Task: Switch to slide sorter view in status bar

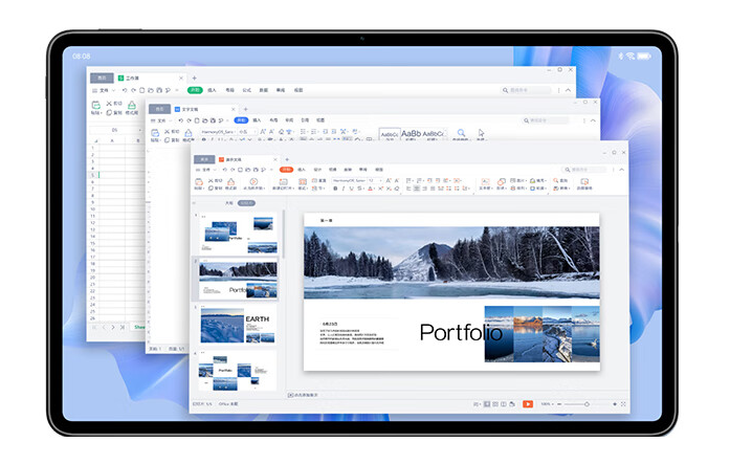Action: click(495, 404)
